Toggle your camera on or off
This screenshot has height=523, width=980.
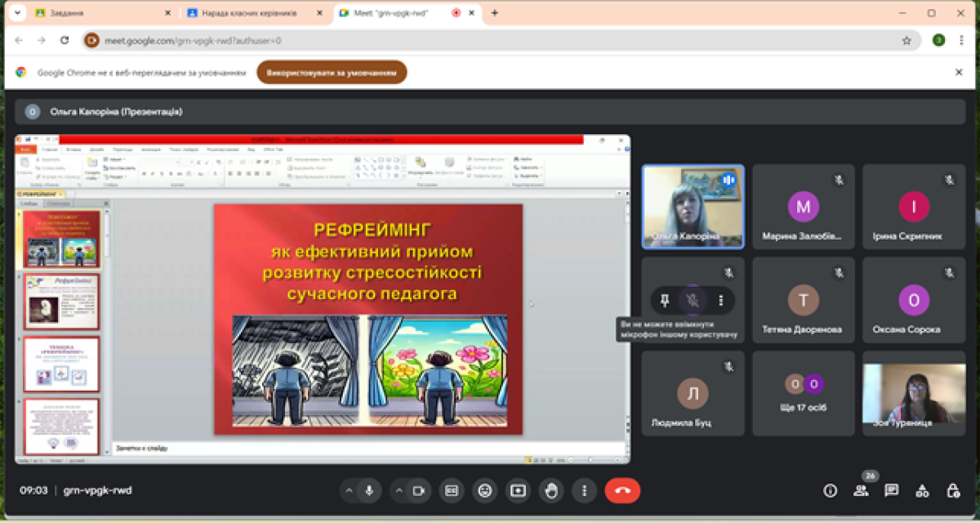point(419,490)
